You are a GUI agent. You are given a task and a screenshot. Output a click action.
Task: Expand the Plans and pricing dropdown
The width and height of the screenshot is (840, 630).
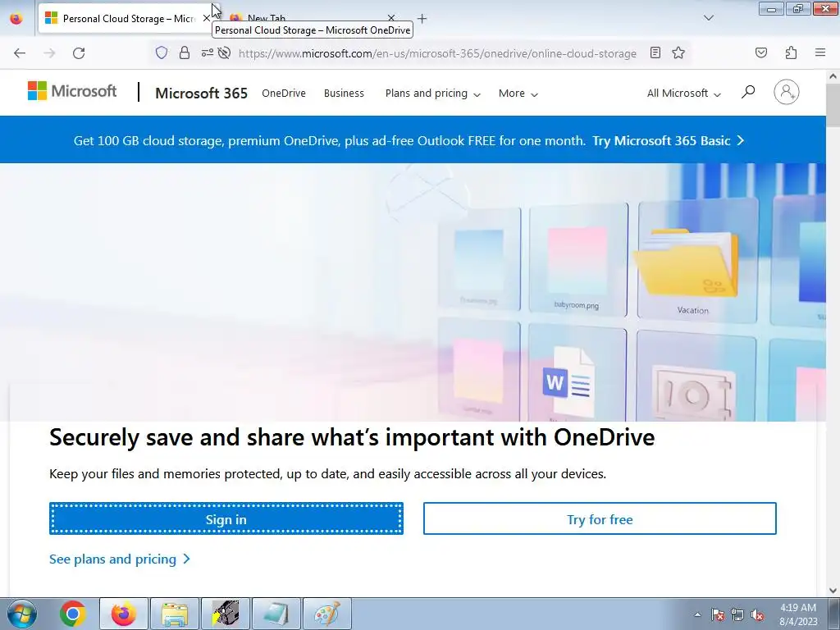[x=433, y=94]
